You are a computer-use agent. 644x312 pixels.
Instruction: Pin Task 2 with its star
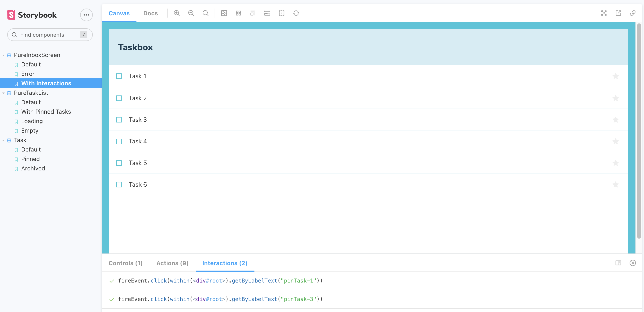coord(615,98)
